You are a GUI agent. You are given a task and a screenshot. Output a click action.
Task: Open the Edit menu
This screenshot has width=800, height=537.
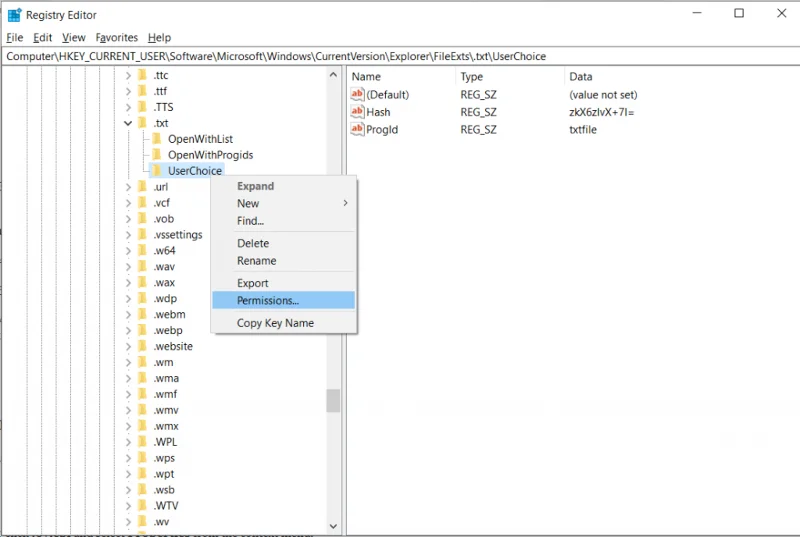[x=42, y=37]
